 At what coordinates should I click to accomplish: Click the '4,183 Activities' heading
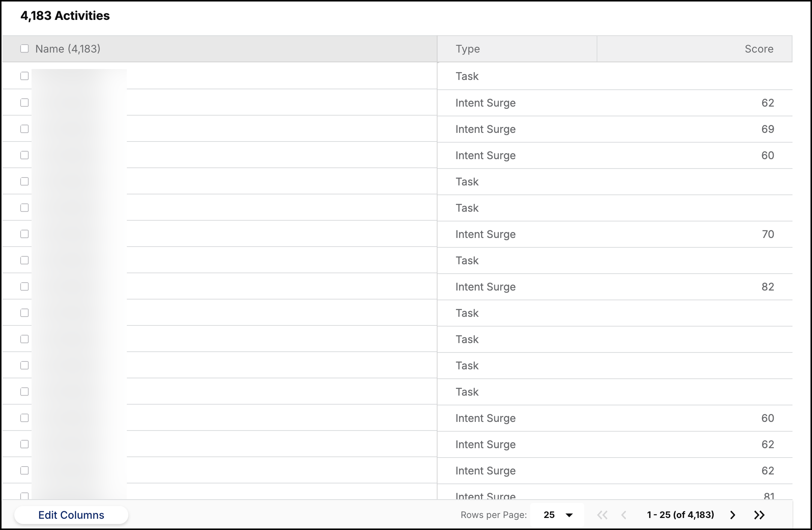coord(65,16)
